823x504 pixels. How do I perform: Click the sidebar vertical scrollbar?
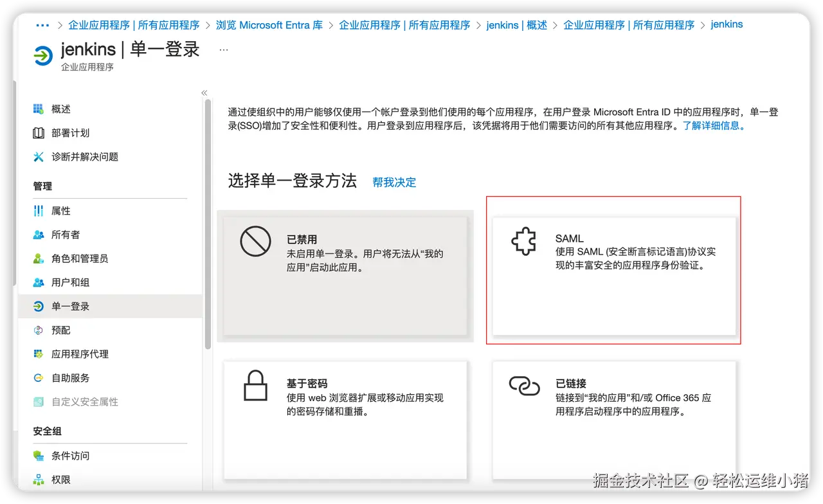tap(208, 224)
